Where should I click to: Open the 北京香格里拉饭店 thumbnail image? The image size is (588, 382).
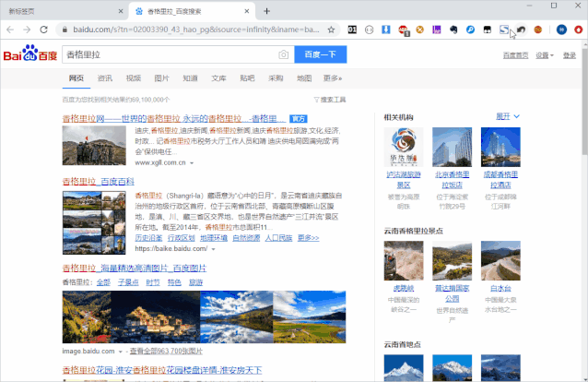coord(453,147)
